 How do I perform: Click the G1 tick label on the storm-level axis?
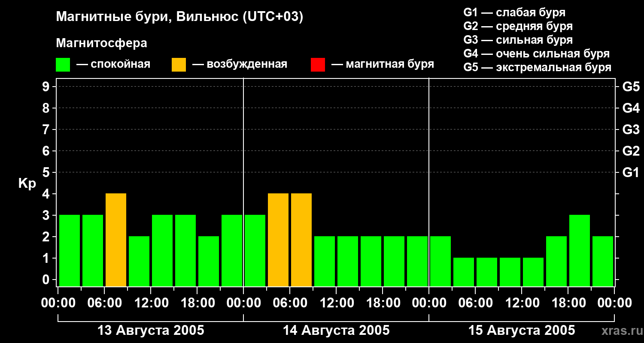pos(631,172)
